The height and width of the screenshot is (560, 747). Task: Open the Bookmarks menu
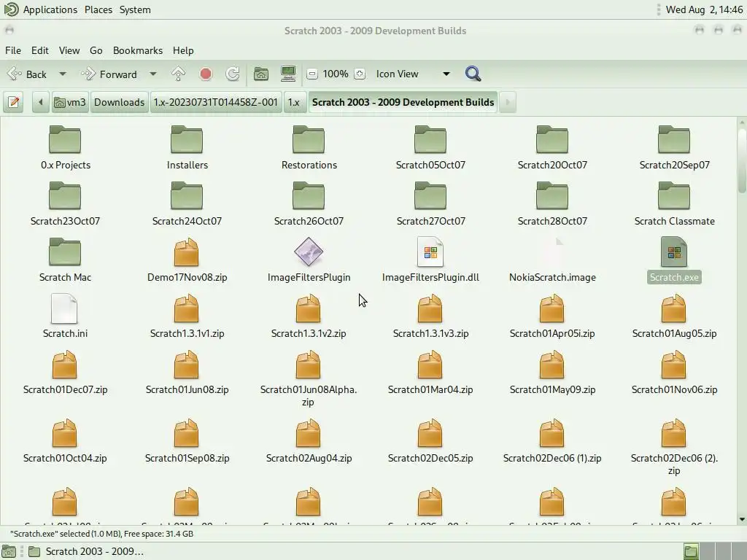(138, 50)
